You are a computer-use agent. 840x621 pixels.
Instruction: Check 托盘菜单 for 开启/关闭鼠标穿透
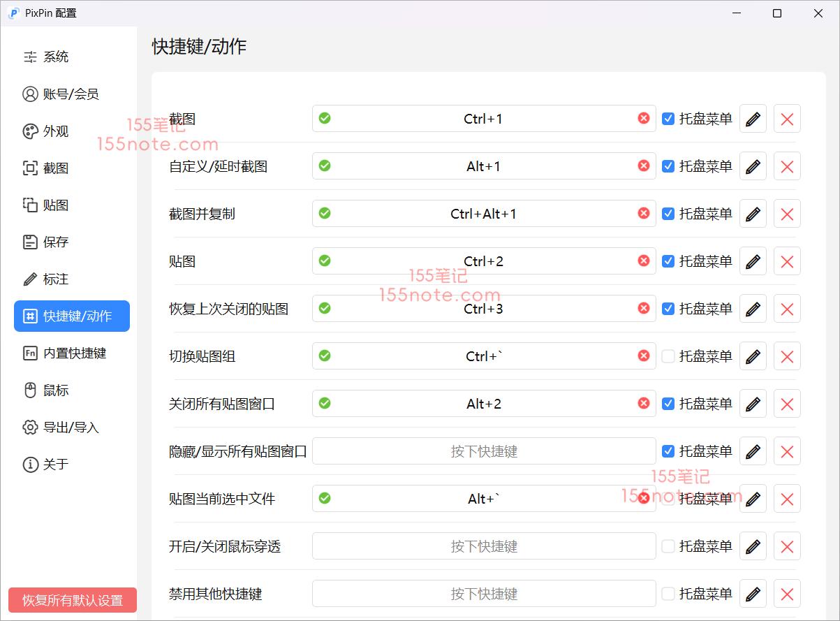pyautogui.click(x=668, y=546)
